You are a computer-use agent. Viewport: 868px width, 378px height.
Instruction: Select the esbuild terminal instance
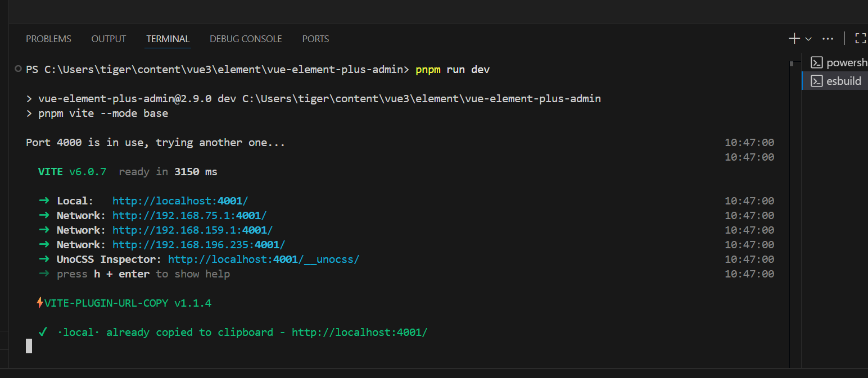tap(835, 81)
